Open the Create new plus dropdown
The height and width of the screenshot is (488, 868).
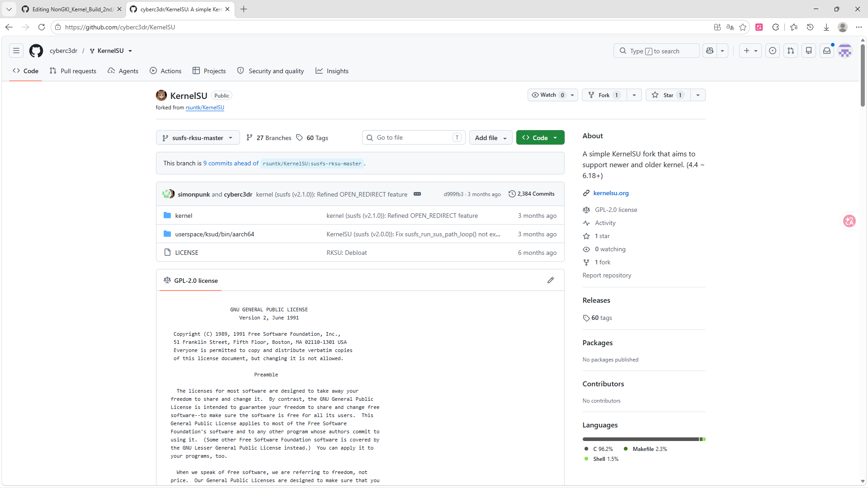[x=750, y=51]
